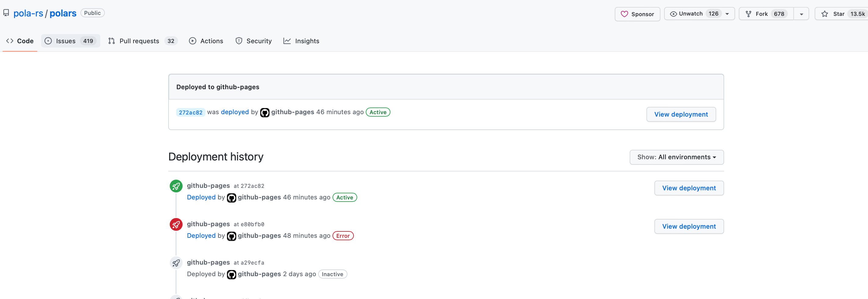Click the Insights graph icon
This screenshot has width=868, height=299.
tap(287, 41)
